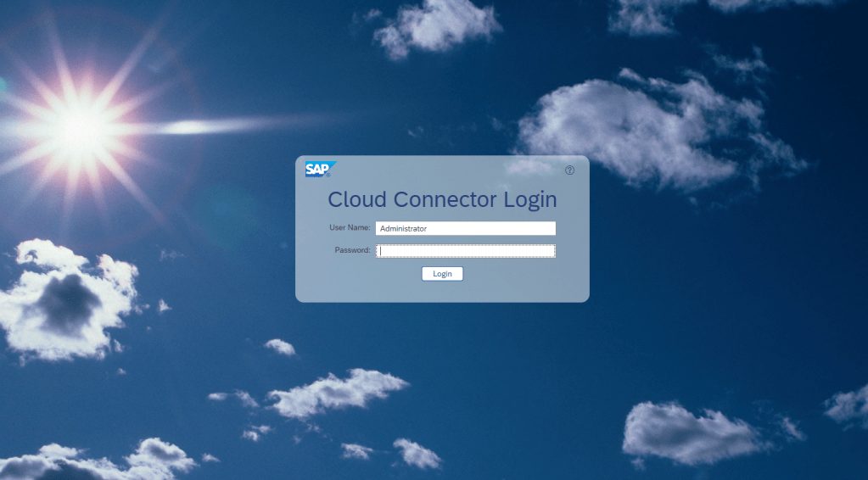Image resolution: width=868 pixels, height=480 pixels.
Task: Click the horizontal lens flare streak beside sun
Action: 212,126
